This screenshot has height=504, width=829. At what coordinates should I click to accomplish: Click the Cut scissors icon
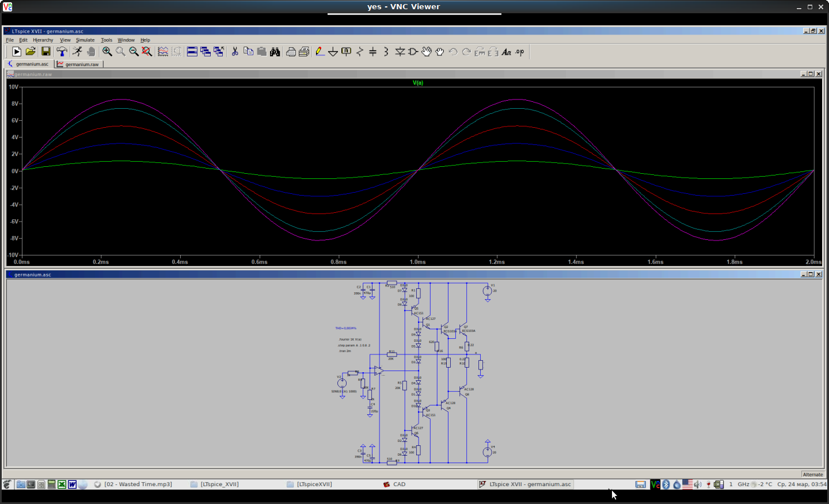235,52
